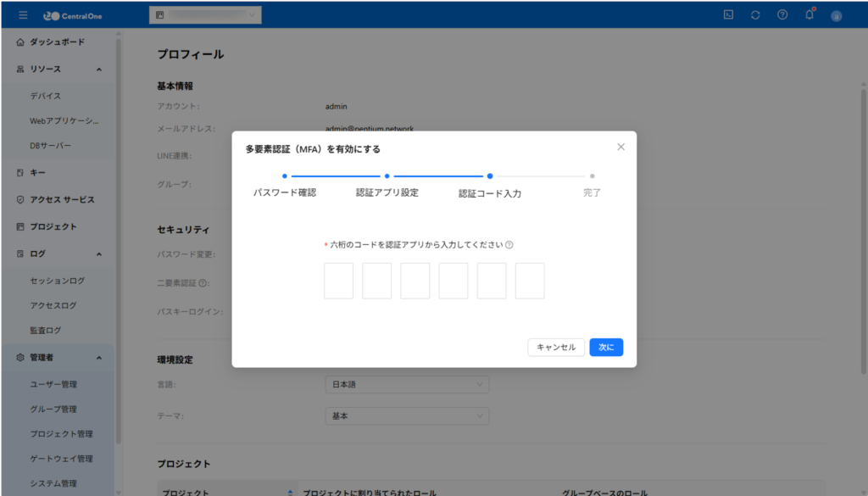Screen dimensions: 868x496
Task: Collapse the リソース sidebar section
Action: point(98,70)
